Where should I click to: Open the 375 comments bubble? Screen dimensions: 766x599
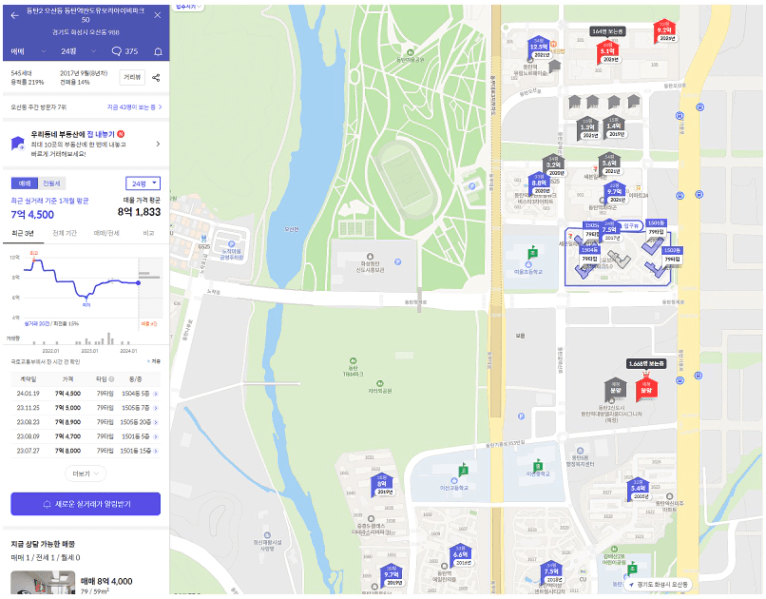[125, 51]
